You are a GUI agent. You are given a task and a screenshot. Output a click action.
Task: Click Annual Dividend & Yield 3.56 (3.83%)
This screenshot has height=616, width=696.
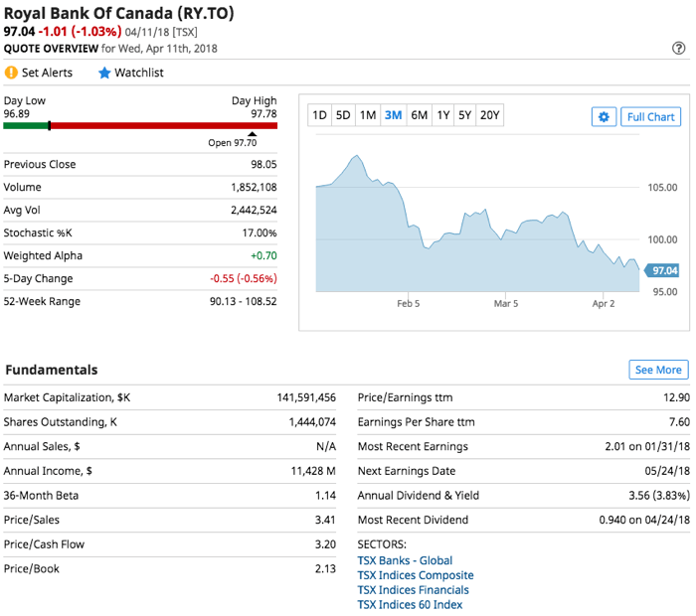659,496
